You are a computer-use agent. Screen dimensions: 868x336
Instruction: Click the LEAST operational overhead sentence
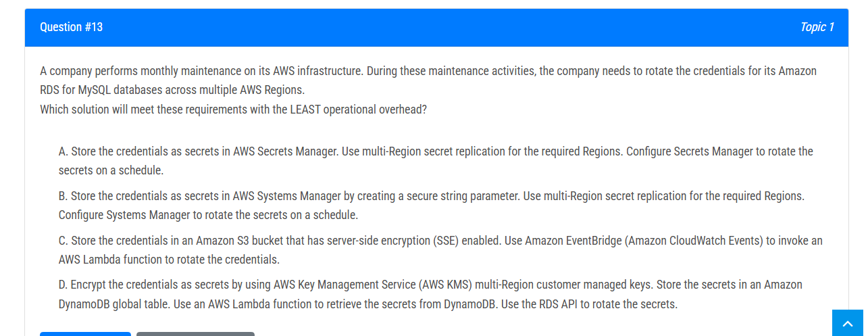click(233, 109)
